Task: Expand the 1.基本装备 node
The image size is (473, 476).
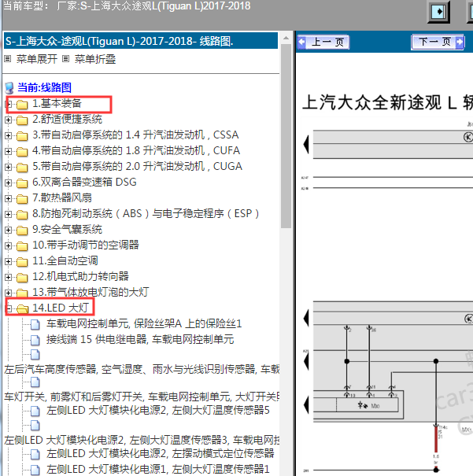Action: point(9,104)
